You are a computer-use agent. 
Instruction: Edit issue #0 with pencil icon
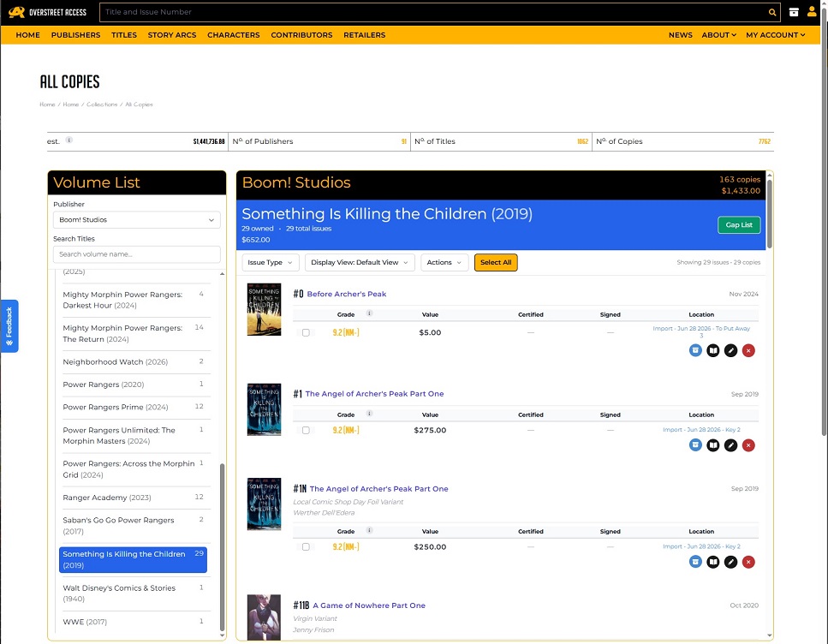click(731, 350)
